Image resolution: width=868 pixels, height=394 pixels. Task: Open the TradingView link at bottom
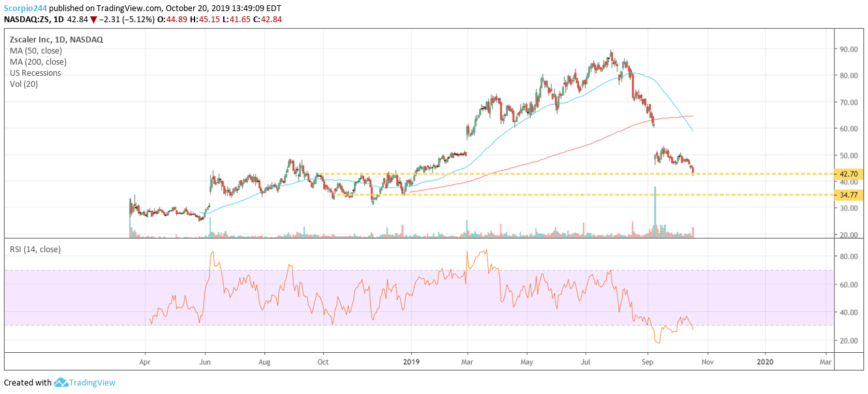(92, 382)
